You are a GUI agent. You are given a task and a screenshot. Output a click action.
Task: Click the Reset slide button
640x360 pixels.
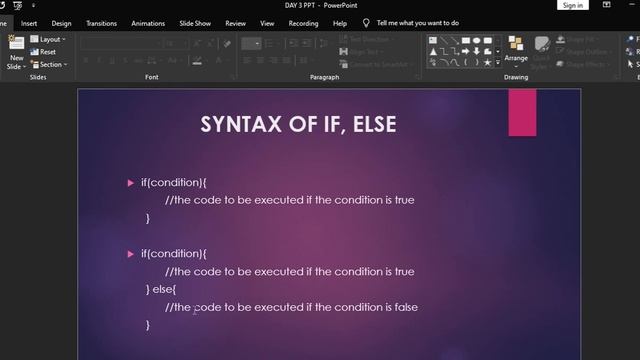(x=43, y=52)
